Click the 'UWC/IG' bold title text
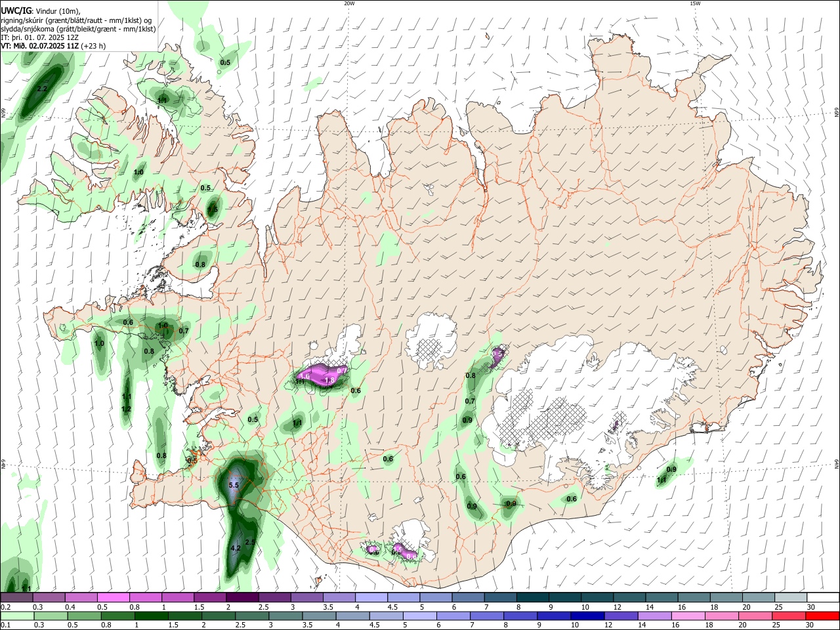Image resolution: width=840 pixels, height=630 pixels. point(15,10)
